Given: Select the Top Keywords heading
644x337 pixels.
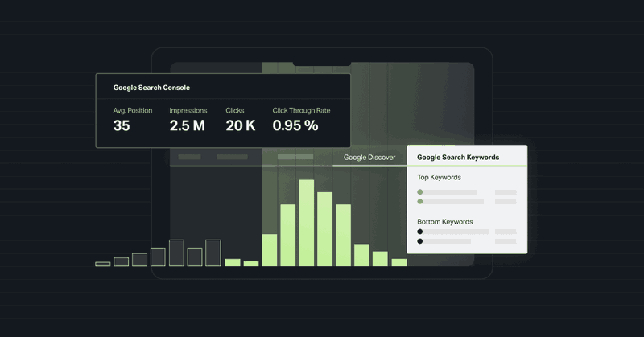Looking at the screenshot, I should pos(439,177).
